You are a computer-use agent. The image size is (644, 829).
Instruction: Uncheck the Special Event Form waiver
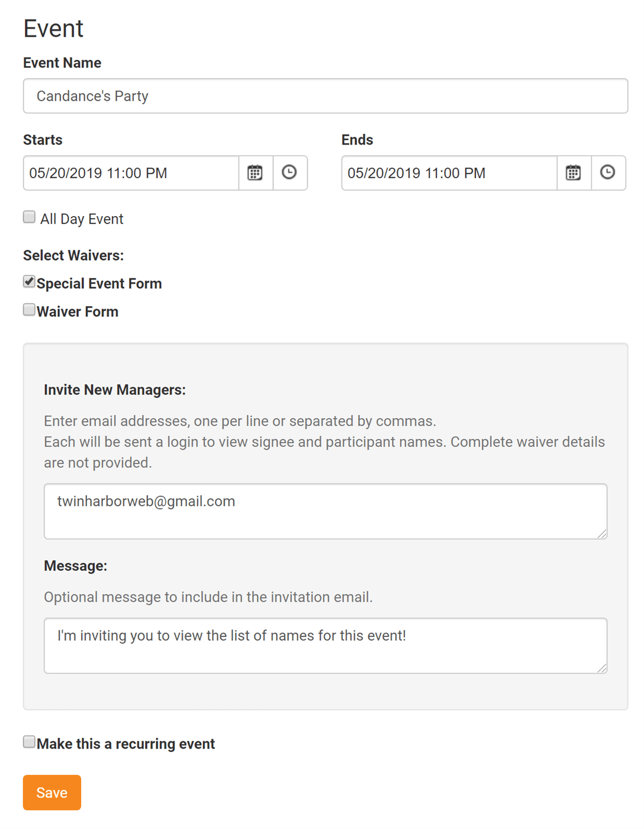(28, 281)
